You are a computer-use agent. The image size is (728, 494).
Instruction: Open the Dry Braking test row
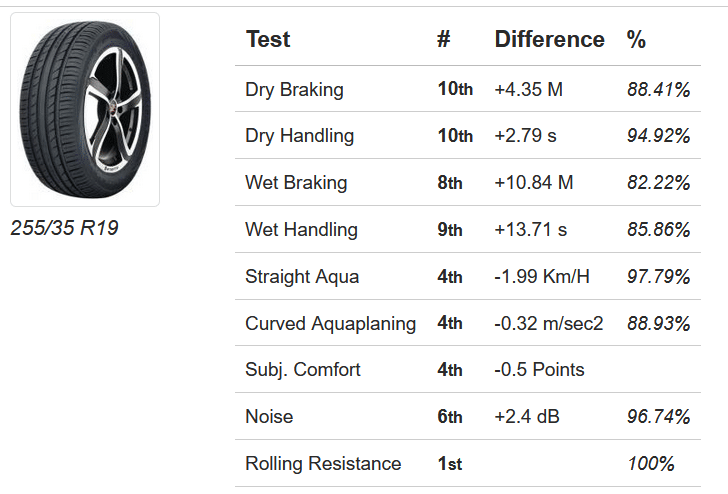pyautogui.click(x=294, y=90)
